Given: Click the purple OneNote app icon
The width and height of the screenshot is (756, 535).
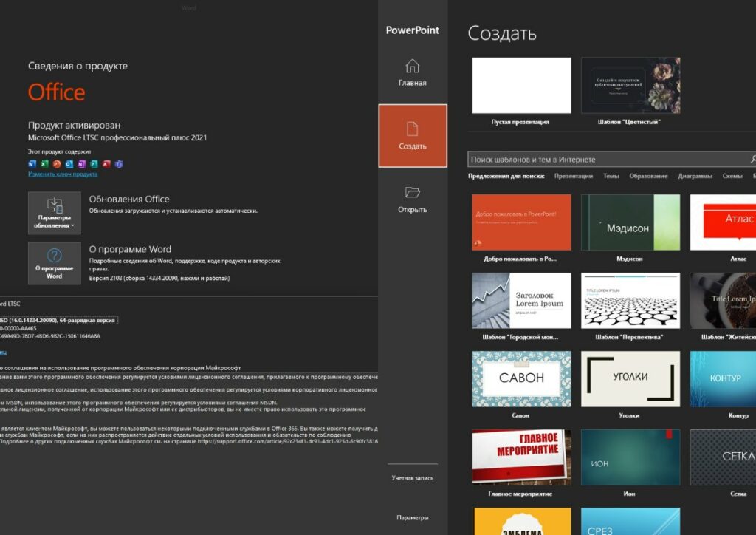Looking at the screenshot, I should click(82, 164).
